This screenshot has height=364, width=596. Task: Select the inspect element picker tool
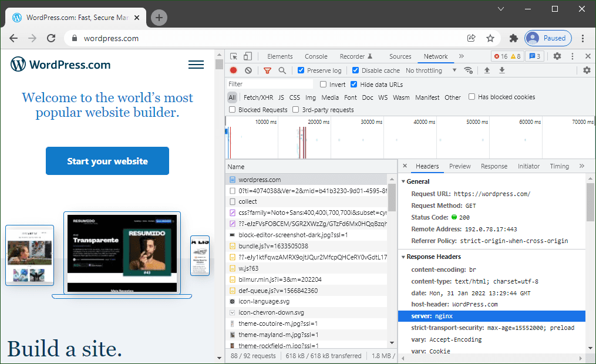(x=234, y=56)
